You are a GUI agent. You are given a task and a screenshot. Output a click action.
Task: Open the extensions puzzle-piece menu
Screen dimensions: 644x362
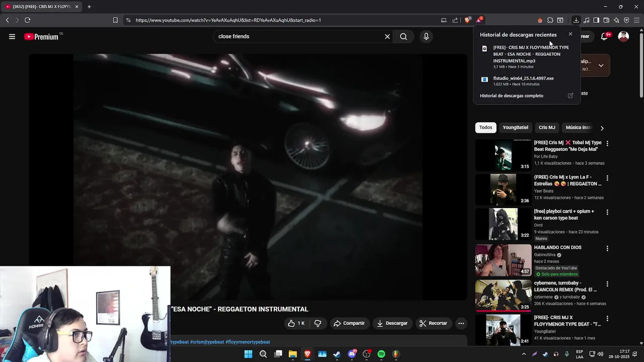pos(550,20)
